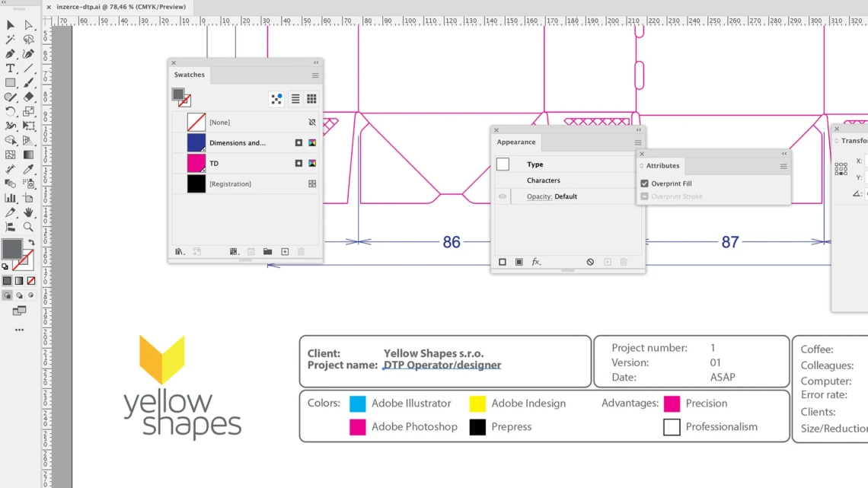
Task: Select the Attributes panel tab
Action: pyautogui.click(x=662, y=165)
